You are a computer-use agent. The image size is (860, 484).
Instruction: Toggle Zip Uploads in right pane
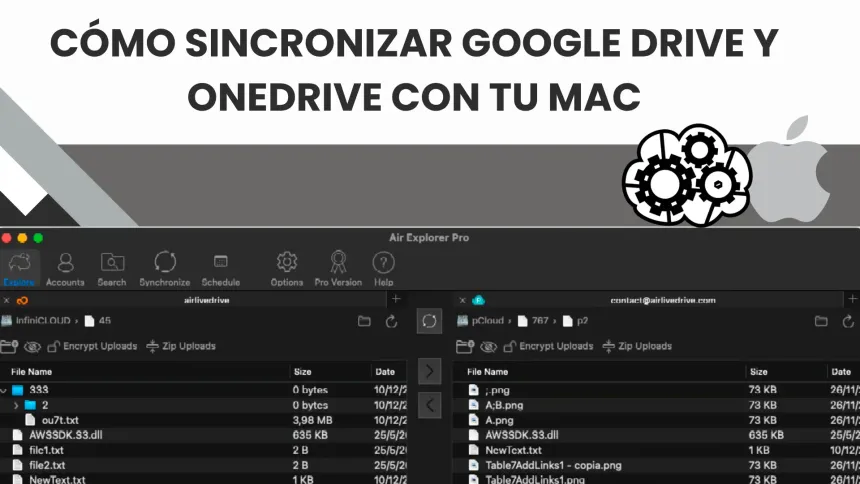tap(637, 346)
